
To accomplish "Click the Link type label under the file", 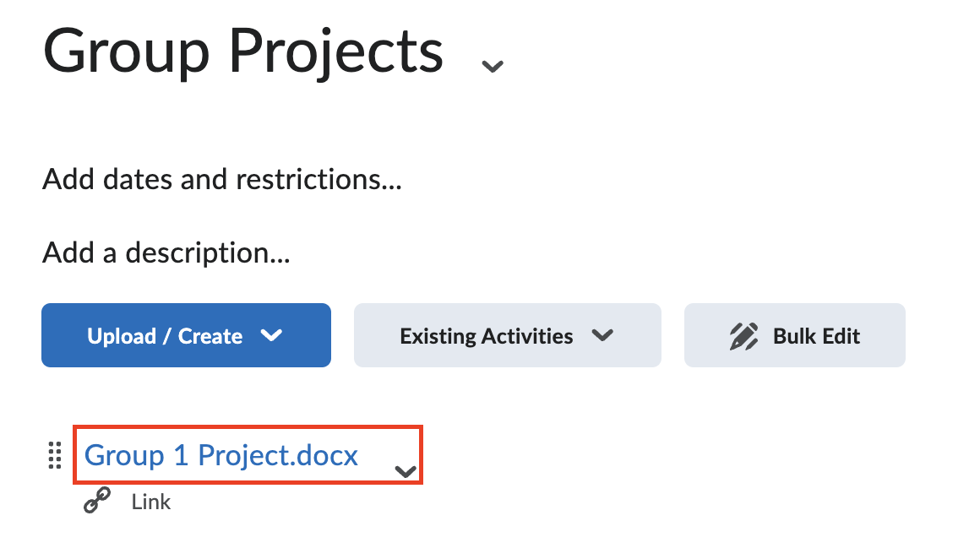I will click(151, 502).
